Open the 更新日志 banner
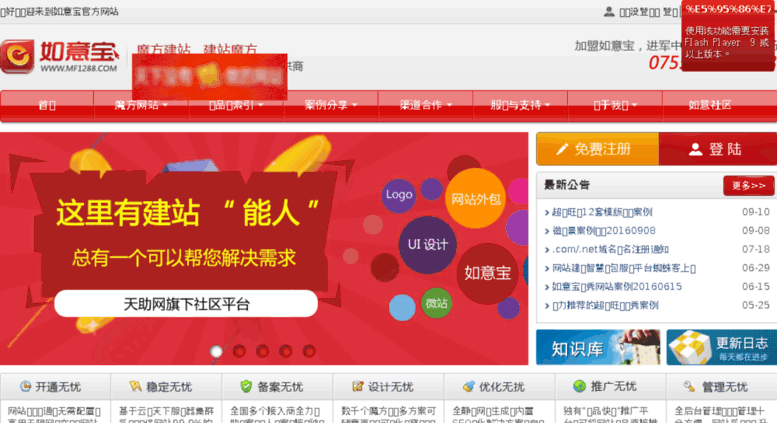This screenshot has height=423, width=777. (x=722, y=347)
